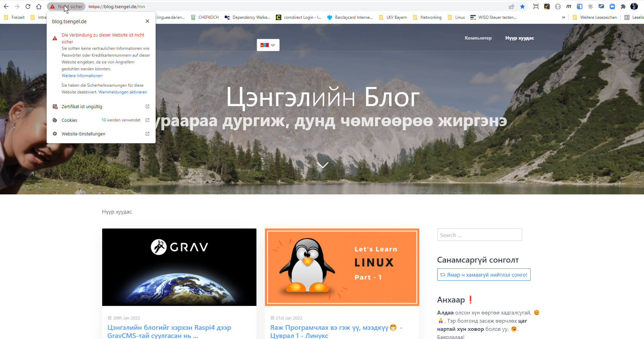Open the Dependency Walker bookmark
Image resolution: width=644 pixels, height=339 pixels.
[x=248, y=17]
